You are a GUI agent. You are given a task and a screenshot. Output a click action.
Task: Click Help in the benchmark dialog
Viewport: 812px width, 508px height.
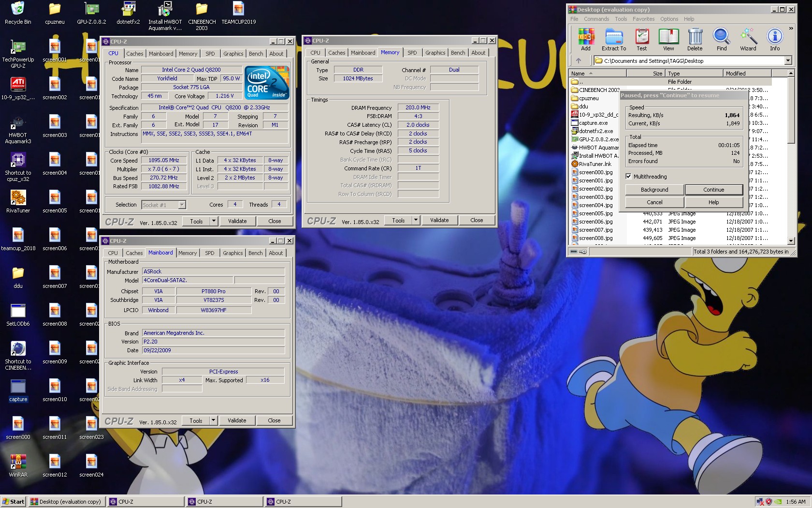pyautogui.click(x=713, y=202)
